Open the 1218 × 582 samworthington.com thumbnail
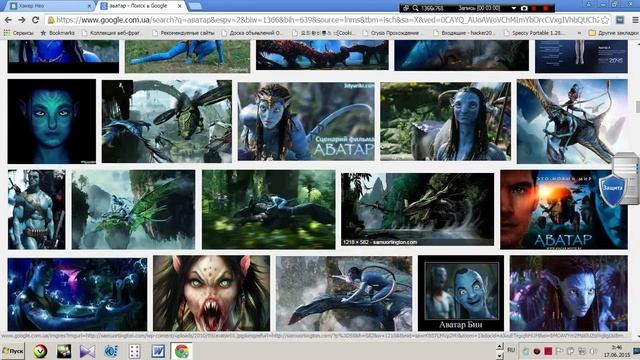The image size is (640, 360). coord(418,209)
